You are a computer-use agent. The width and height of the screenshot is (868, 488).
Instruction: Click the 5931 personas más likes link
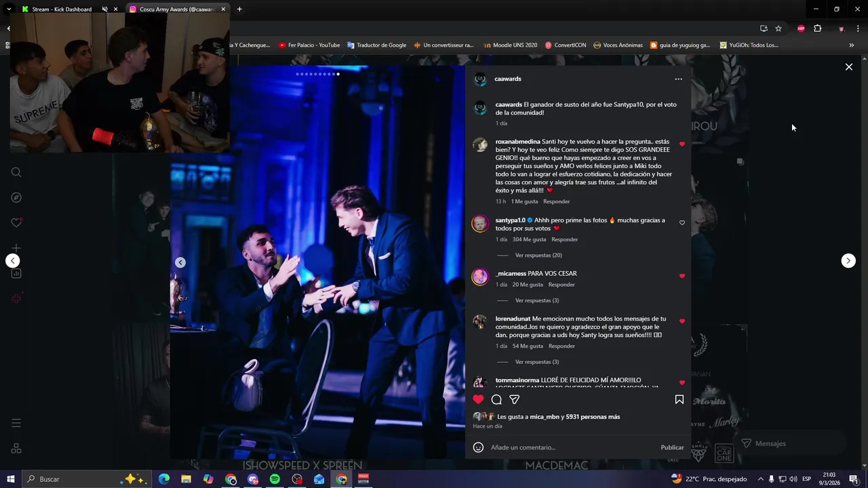click(x=593, y=417)
